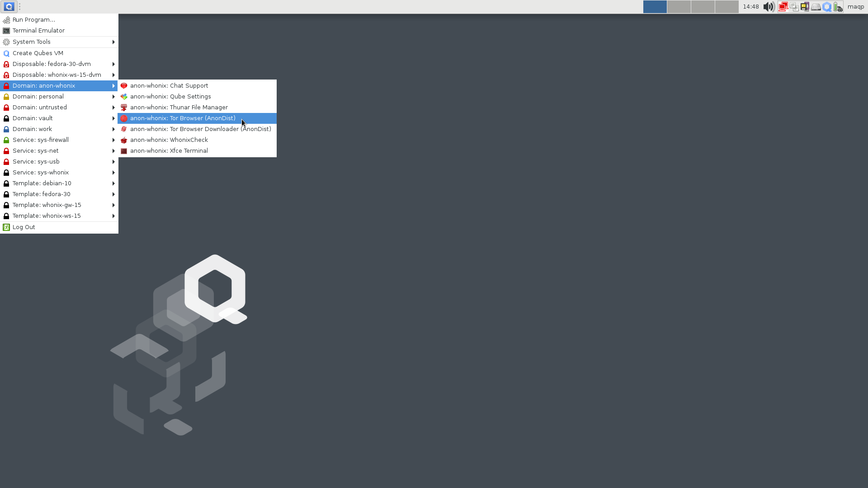
Task: Open the disk space tray icon
Action: pos(816,7)
